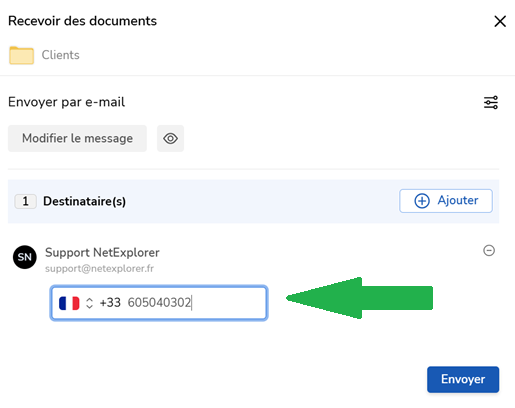Send the request with Envoyer
This screenshot has width=515, height=408.
click(463, 379)
